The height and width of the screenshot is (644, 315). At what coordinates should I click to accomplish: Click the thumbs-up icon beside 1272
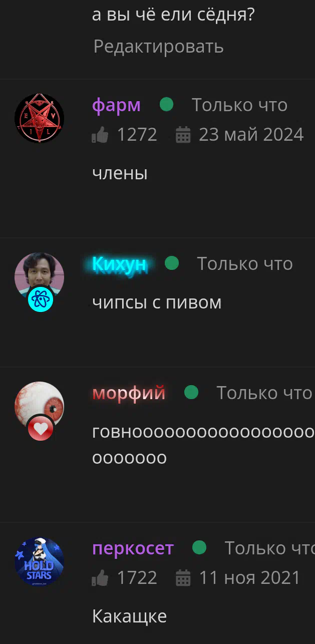100,134
